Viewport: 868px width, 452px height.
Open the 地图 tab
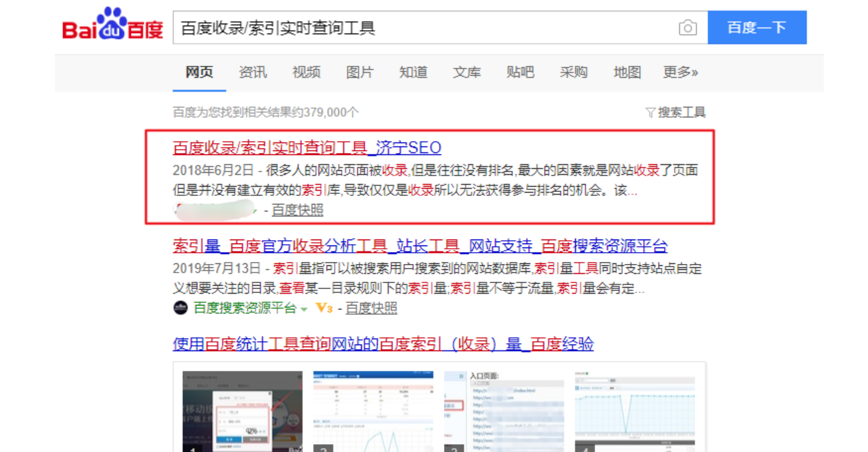[x=627, y=73]
